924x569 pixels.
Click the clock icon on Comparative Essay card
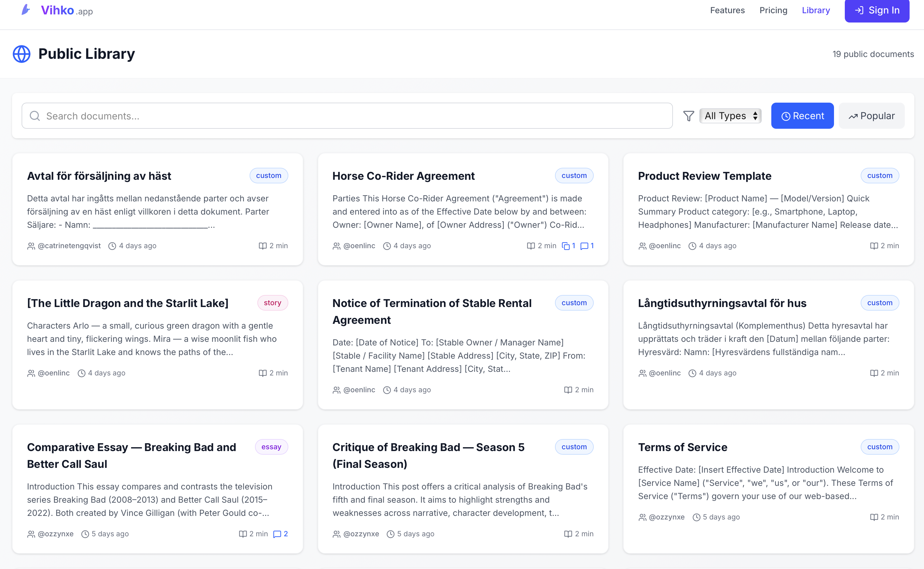85,534
